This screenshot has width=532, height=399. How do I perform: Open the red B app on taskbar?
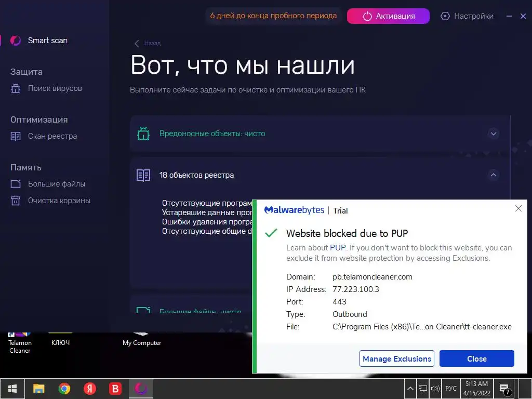coord(115,389)
